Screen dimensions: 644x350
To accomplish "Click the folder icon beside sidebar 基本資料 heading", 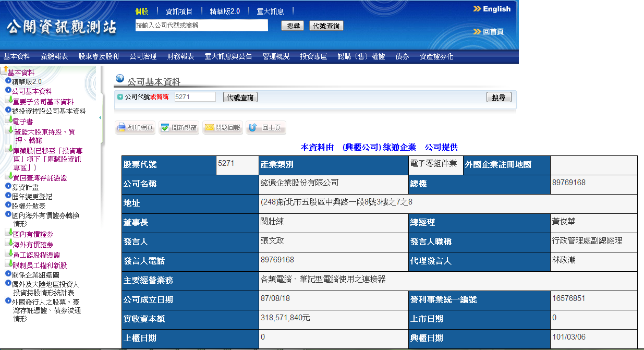I will 4,70.
